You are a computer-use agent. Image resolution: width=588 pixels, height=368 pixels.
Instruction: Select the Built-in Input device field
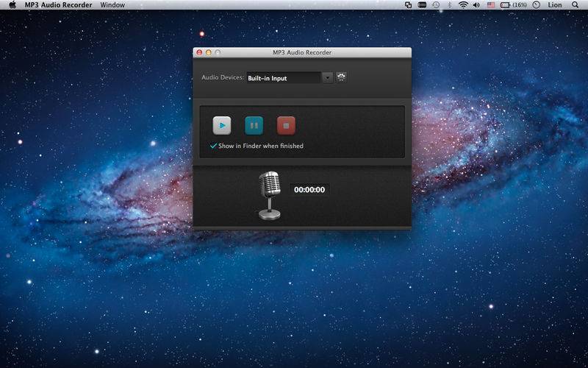(284, 78)
